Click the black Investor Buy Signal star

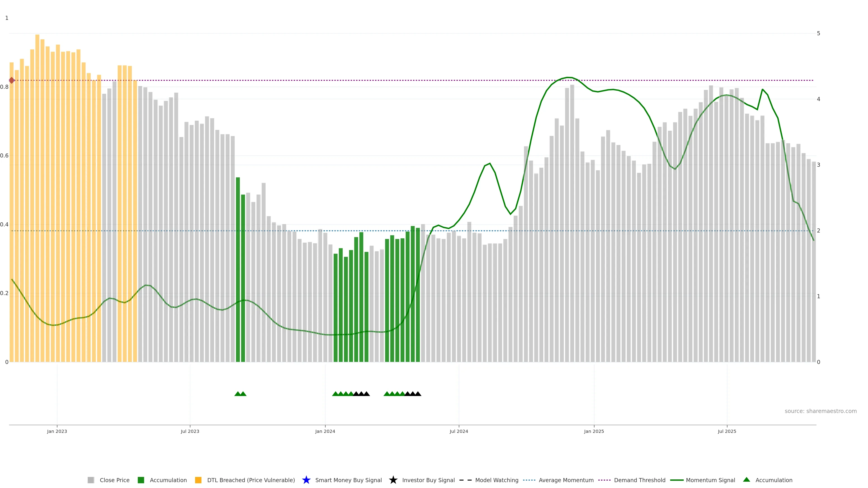[x=393, y=480]
